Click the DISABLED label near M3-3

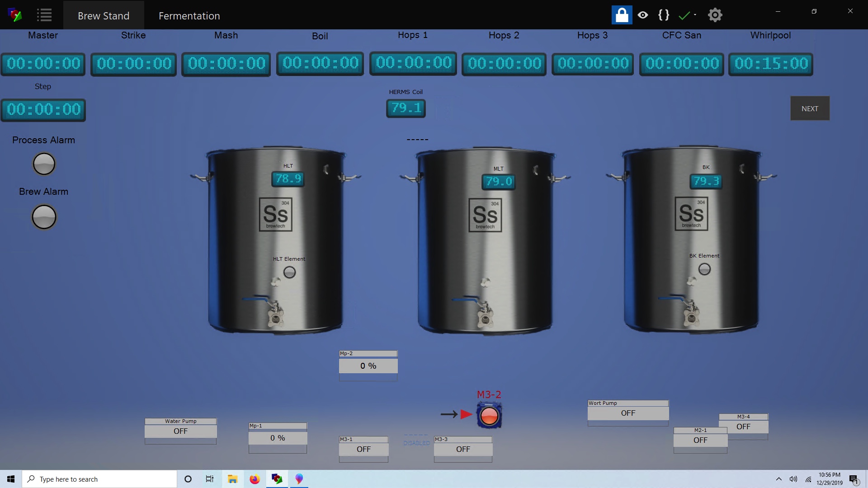coord(416,443)
